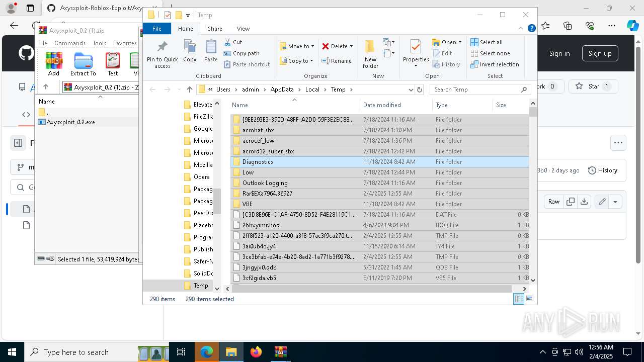Click WinRAR Extract To icon
The width and height of the screenshot is (644, 362).
83,64
